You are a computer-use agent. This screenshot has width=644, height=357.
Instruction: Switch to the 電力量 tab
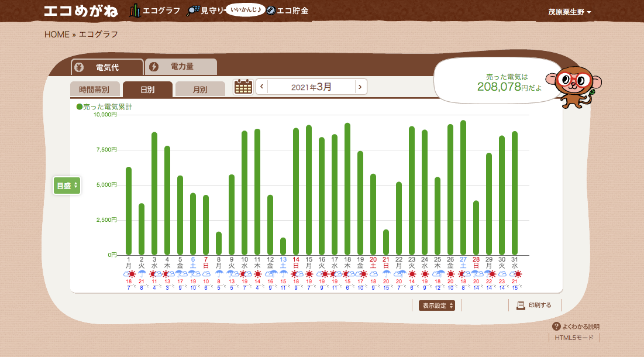[181, 67]
